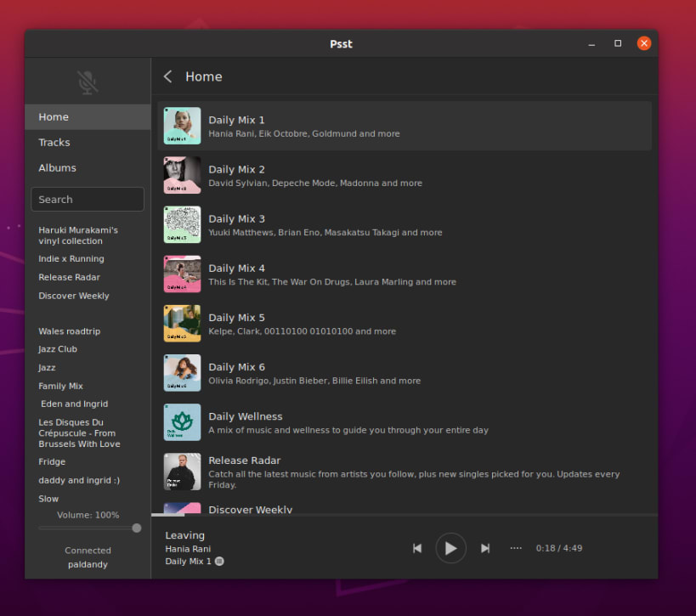Click David Sylvian, Depeche Mode description
The image size is (696, 616).
[315, 184]
